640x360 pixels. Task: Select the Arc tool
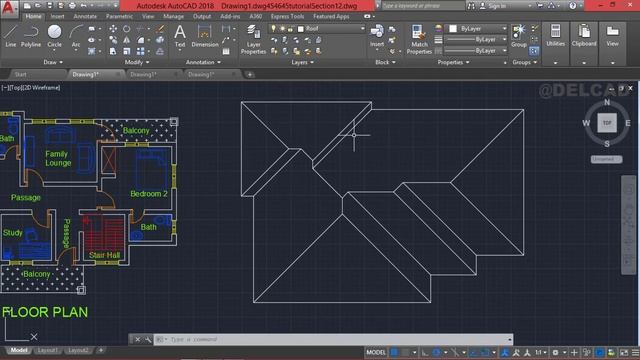coord(76,36)
